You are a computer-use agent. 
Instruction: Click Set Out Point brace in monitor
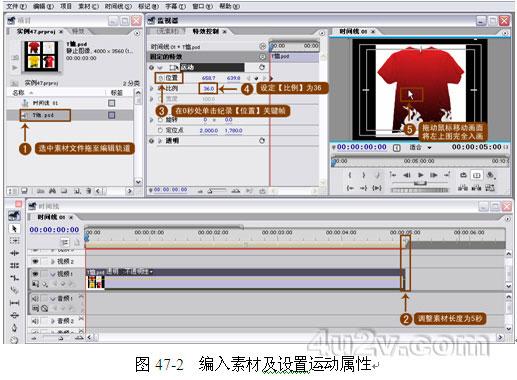pos(364,175)
